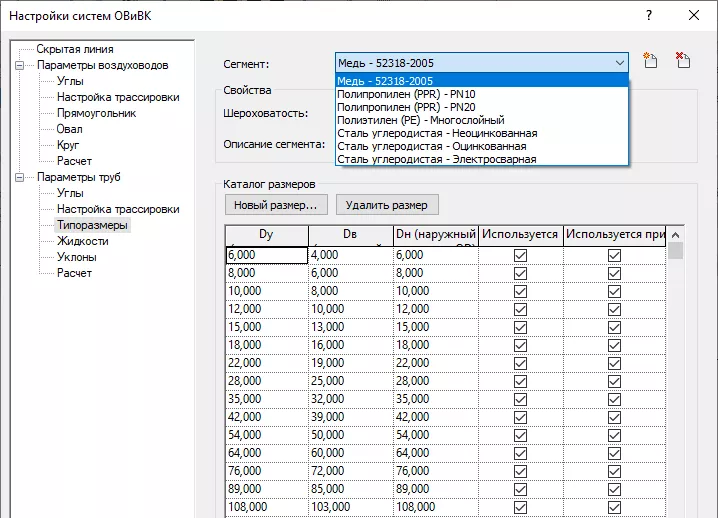Select Скрытая линия tree item
The image size is (718, 518).
[75, 49]
